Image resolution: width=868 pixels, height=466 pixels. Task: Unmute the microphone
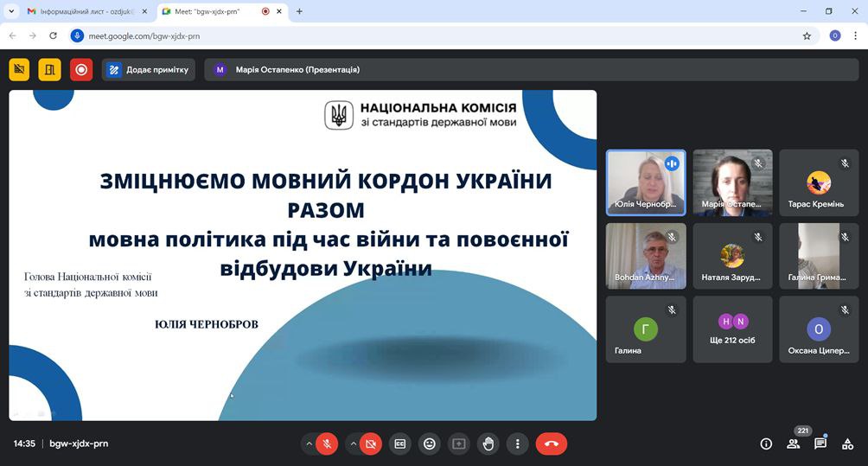(327, 444)
